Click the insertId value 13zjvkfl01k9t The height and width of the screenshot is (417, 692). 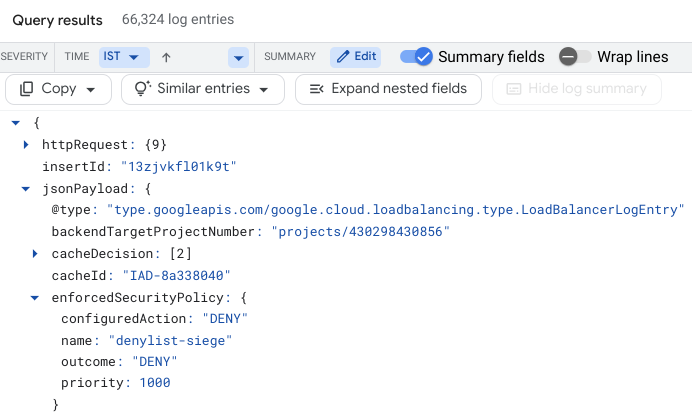[x=179, y=167]
